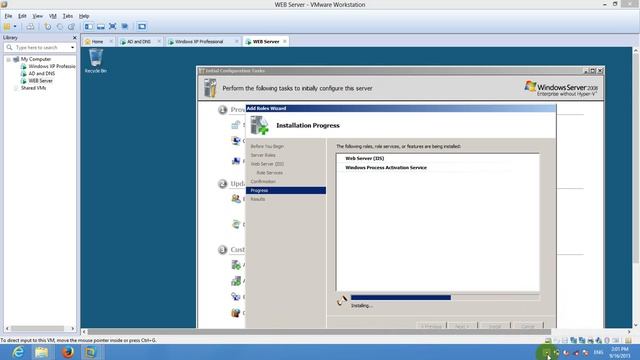640x360 pixels.
Task: Click the Configure Windows Firewall icon
Action: pyautogui.click(x=236, y=313)
